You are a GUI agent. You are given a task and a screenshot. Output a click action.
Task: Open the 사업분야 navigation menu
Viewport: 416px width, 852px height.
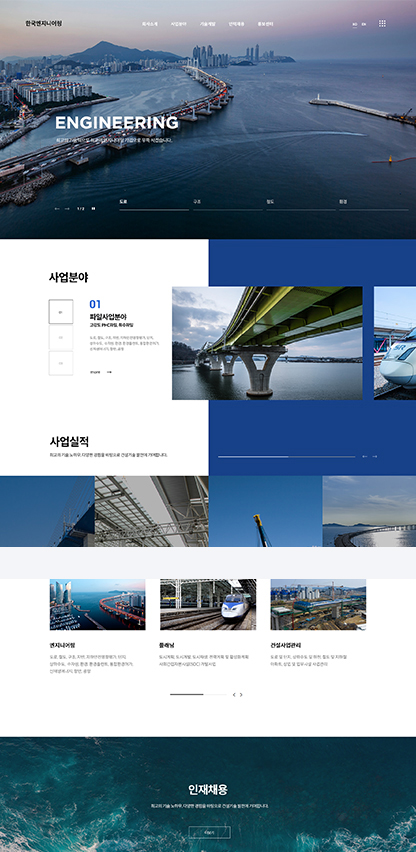pyautogui.click(x=179, y=24)
